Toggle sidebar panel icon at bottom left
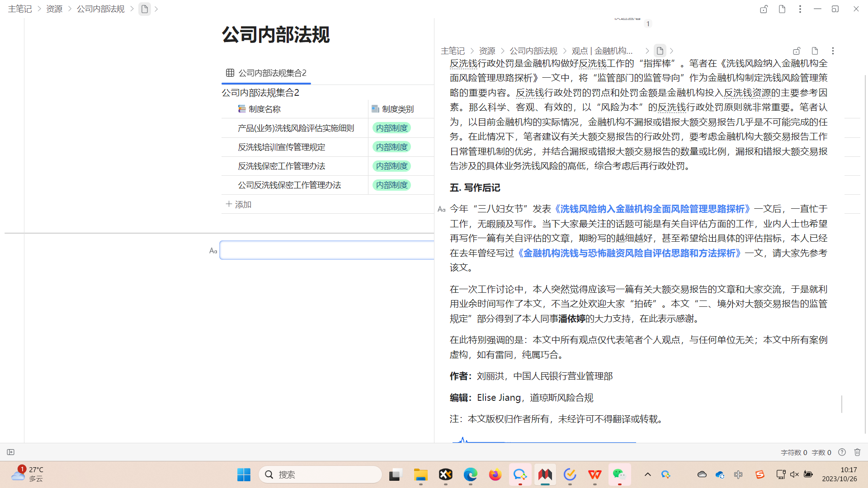The image size is (868, 488). [x=11, y=452]
